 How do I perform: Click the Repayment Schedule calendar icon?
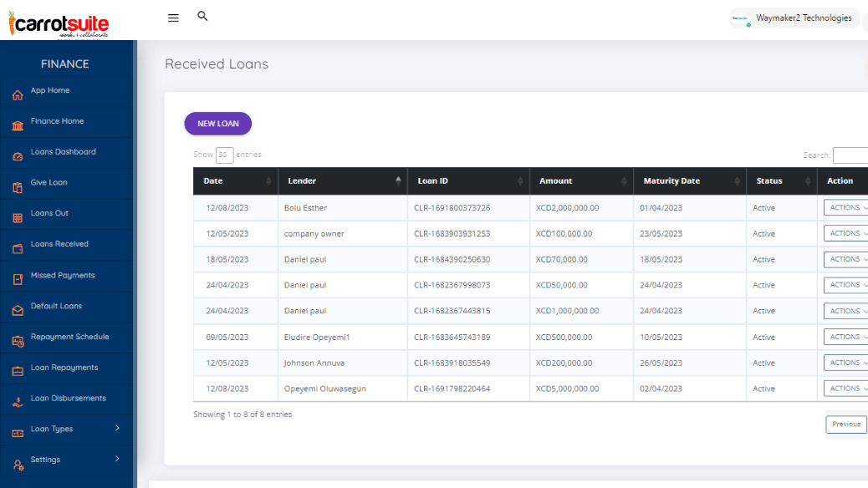pos(18,342)
